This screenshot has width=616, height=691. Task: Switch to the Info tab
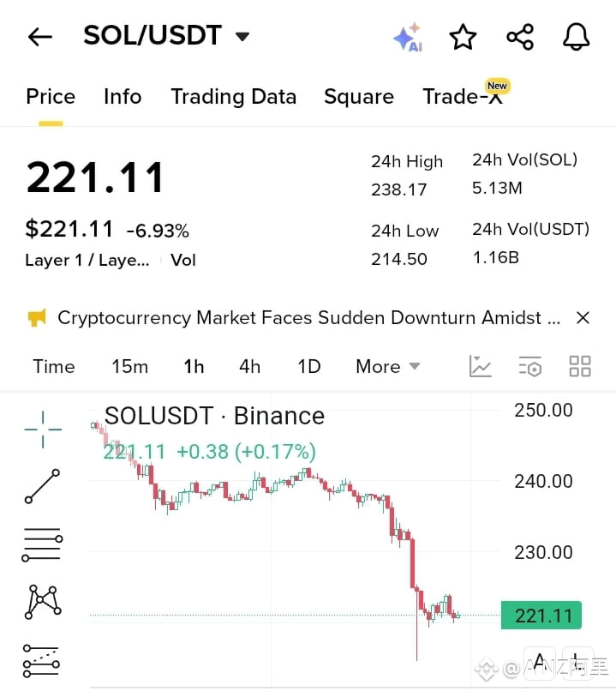[123, 97]
